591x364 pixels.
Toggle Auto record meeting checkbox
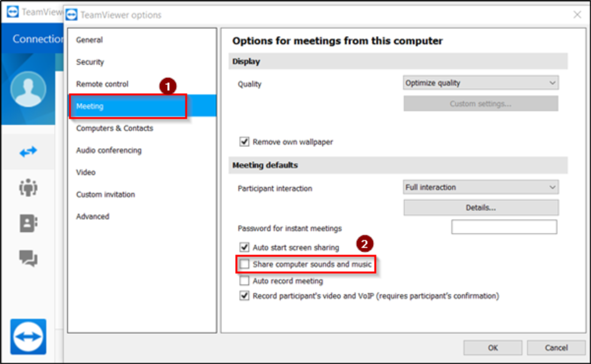point(244,281)
